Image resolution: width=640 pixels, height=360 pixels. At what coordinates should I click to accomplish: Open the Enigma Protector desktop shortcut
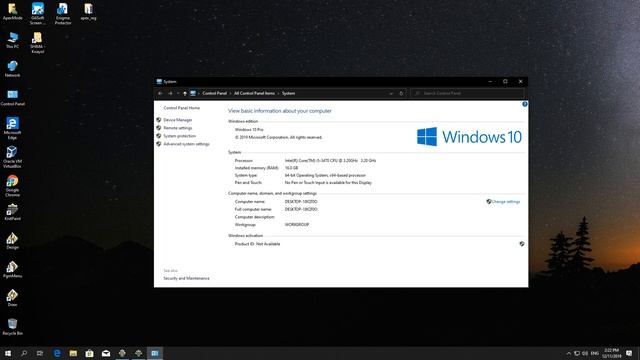(63, 13)
